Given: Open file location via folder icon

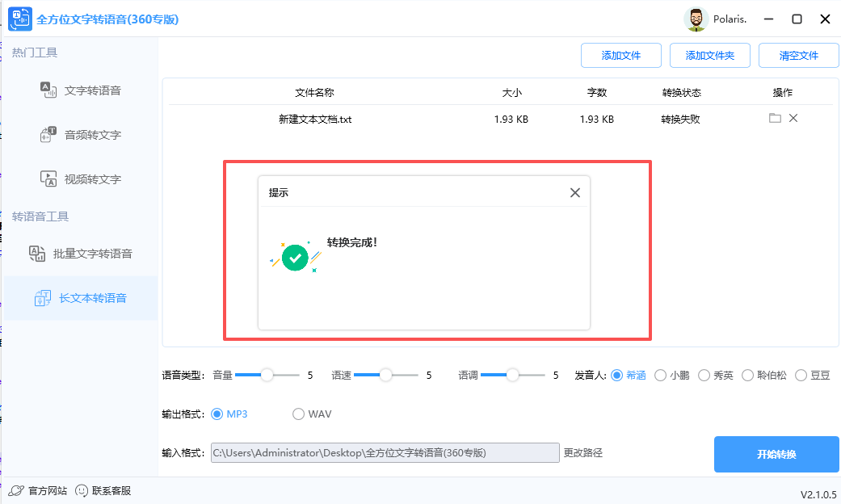Looking at the screenshot, I should coord(775,117).
